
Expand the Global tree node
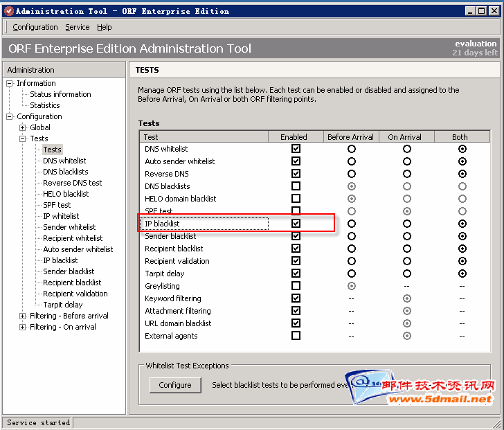[x=22, y=127]
